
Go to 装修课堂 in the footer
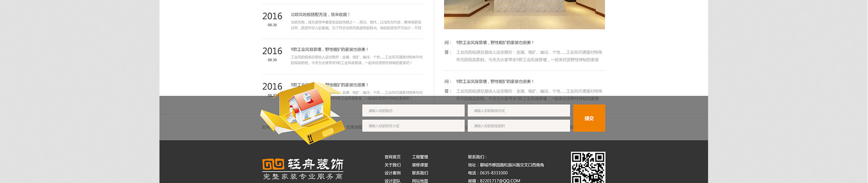coord(420,165)
